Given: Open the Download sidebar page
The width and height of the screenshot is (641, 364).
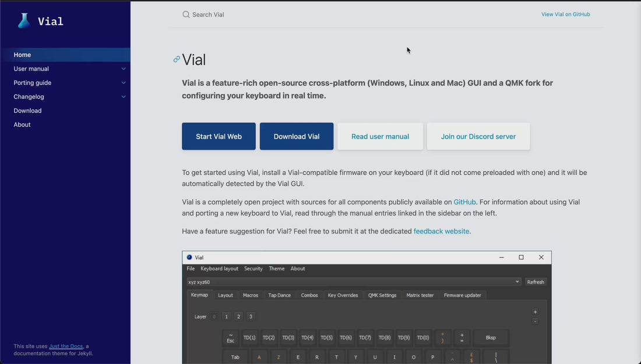Looking at the screenshot, I should pos(27,111).
